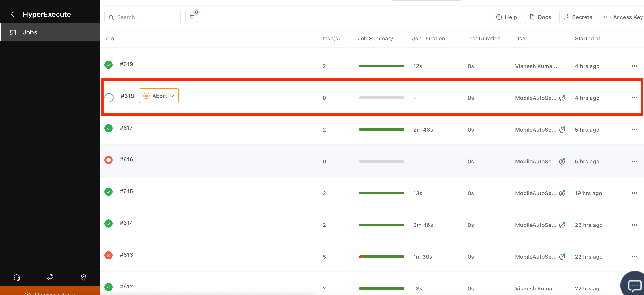
Task: Open more options for job #613
Action: 634,257
